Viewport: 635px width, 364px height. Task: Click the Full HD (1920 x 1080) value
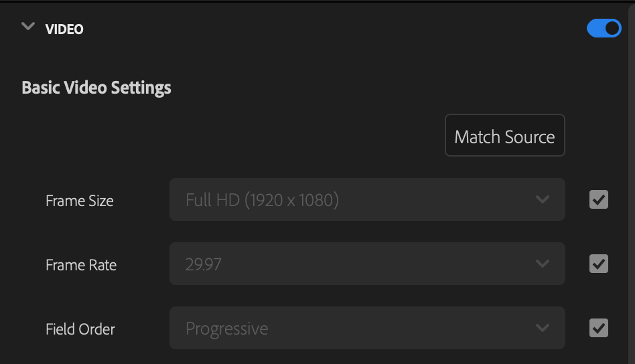(262, 199)
